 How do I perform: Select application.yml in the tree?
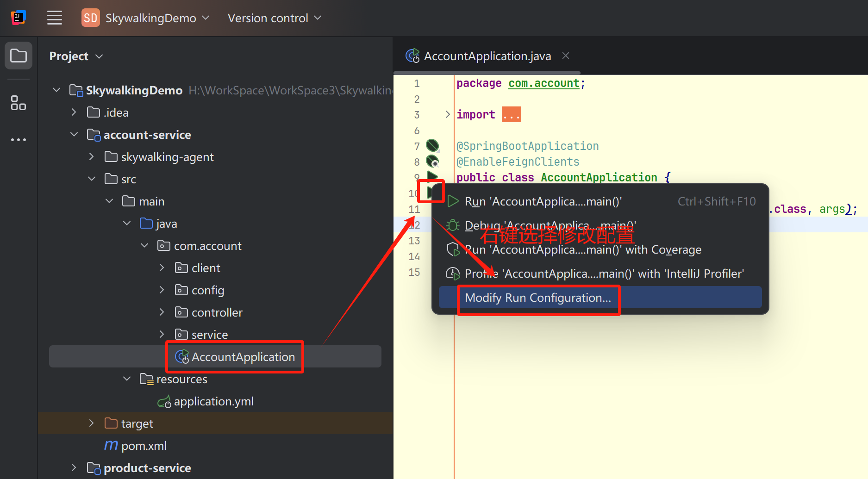point(213,401)
